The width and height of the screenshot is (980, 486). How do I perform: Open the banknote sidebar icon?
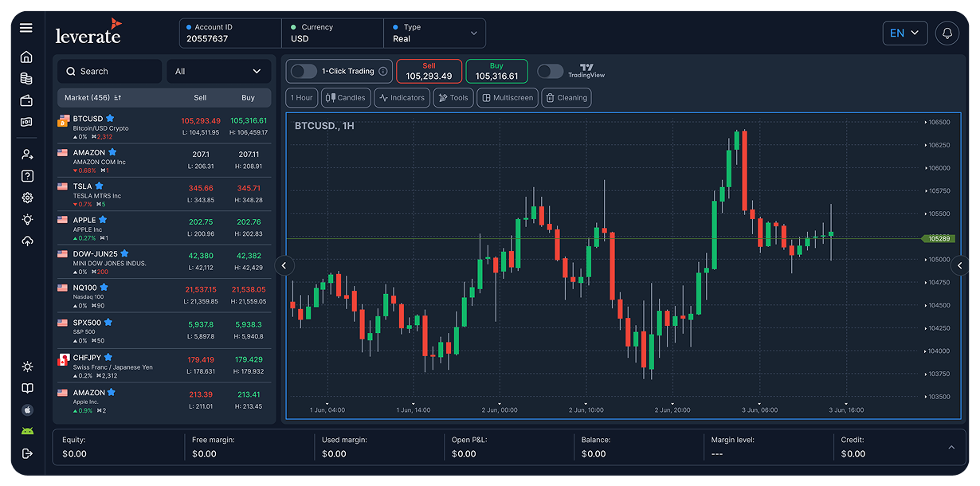(27, 122)
